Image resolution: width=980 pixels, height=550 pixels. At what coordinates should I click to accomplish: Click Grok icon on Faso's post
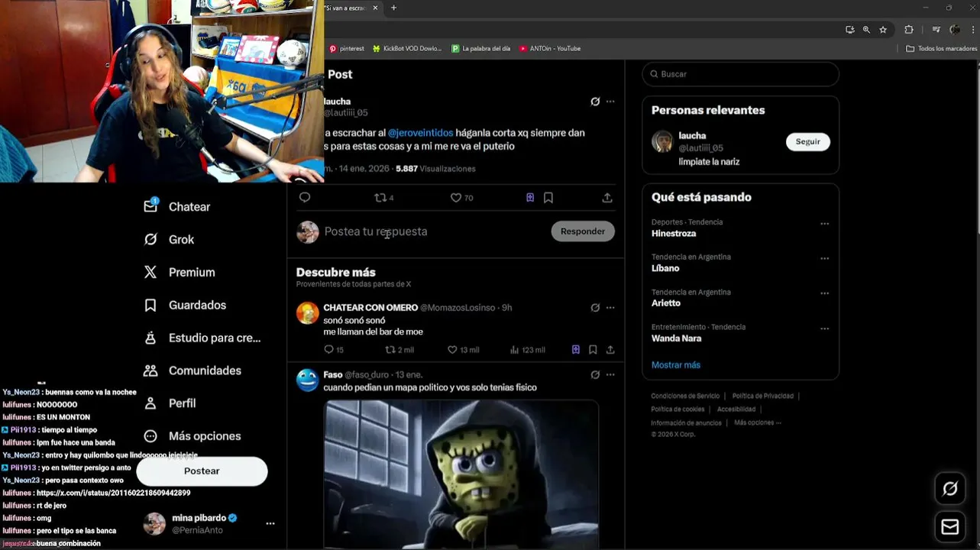point(595,375)
